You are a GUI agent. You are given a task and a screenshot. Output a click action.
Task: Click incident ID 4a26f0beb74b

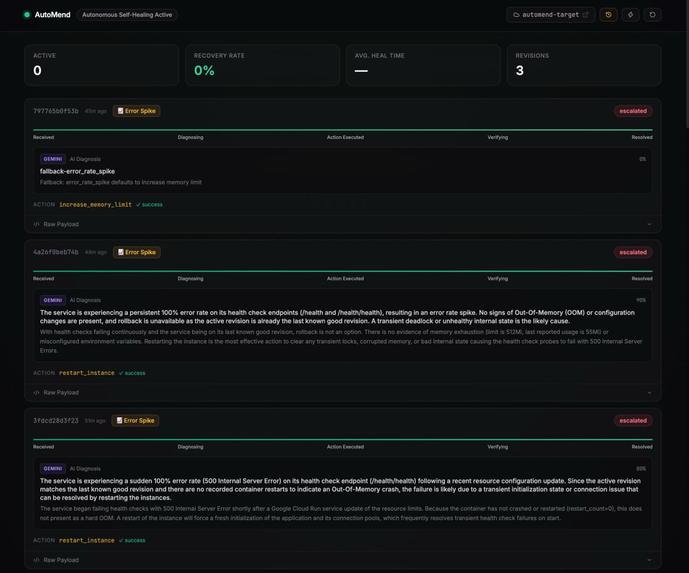click(56, 252)
